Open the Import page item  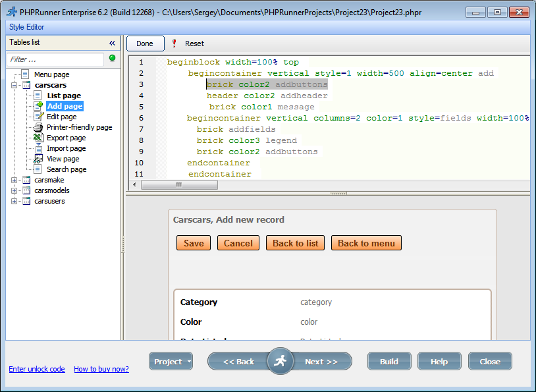66,148
